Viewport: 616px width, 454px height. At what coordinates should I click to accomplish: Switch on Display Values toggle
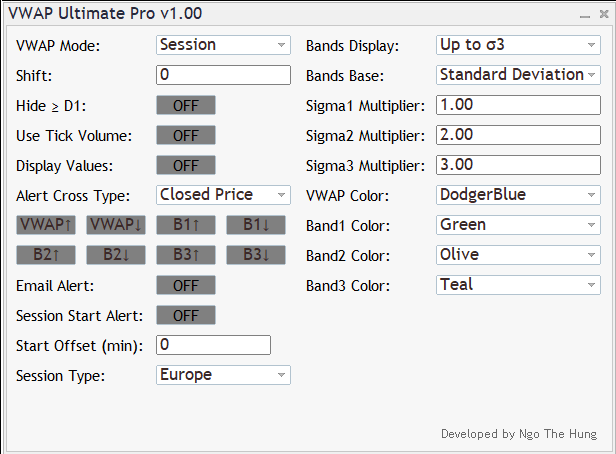pos(186,165)
